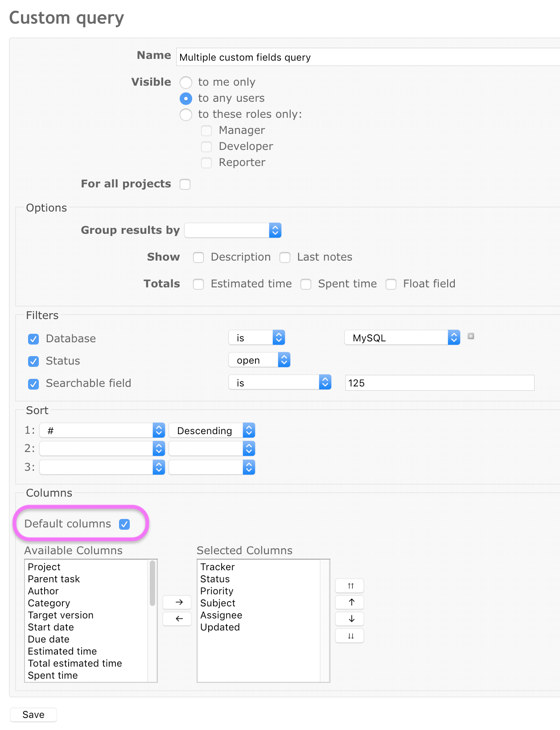Move selected column to bottom
The image size is (560, 730).
(x=350, y=636)
